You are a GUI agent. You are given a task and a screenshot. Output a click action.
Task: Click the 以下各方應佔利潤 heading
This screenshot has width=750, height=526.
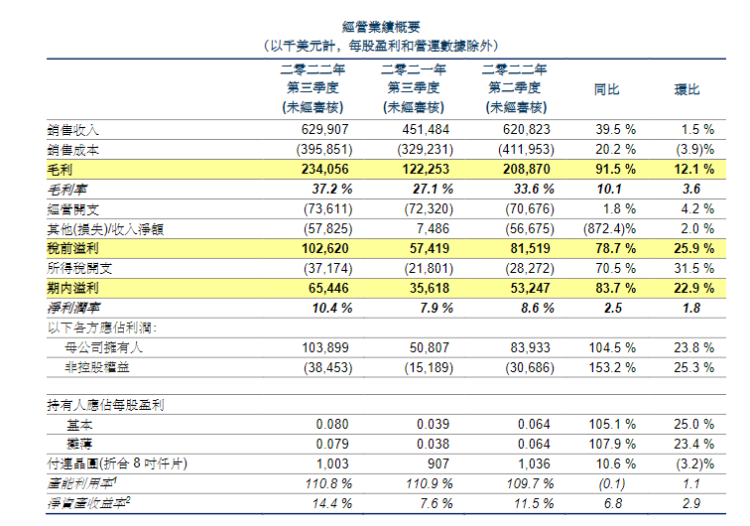[x=102, y=328]
